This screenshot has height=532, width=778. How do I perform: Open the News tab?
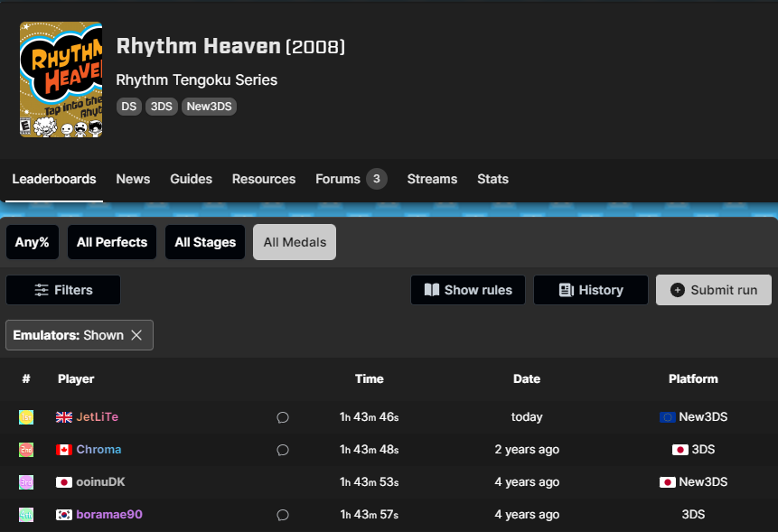[133, 179]
